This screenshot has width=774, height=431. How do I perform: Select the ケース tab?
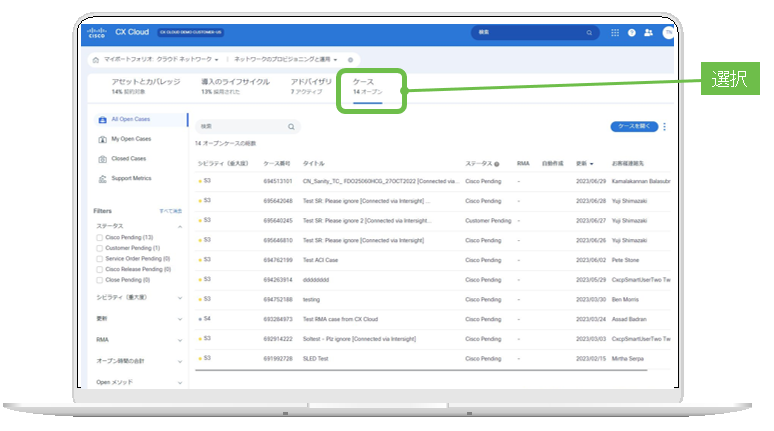367,86
